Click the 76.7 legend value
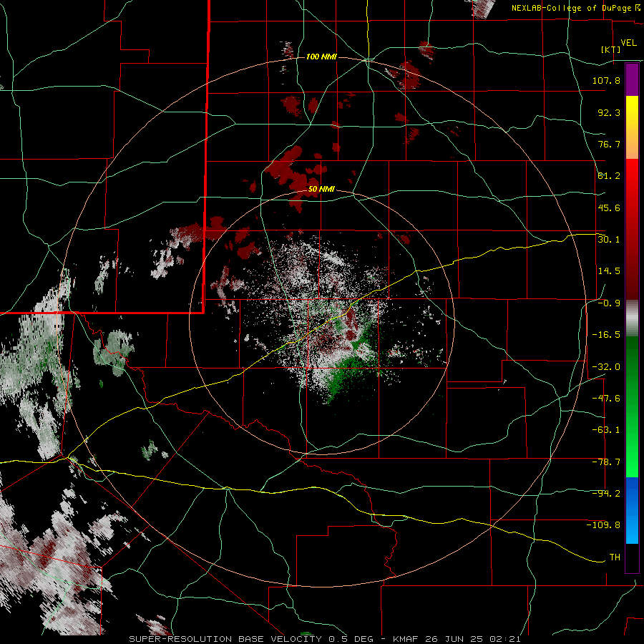 tap(609, 144)
